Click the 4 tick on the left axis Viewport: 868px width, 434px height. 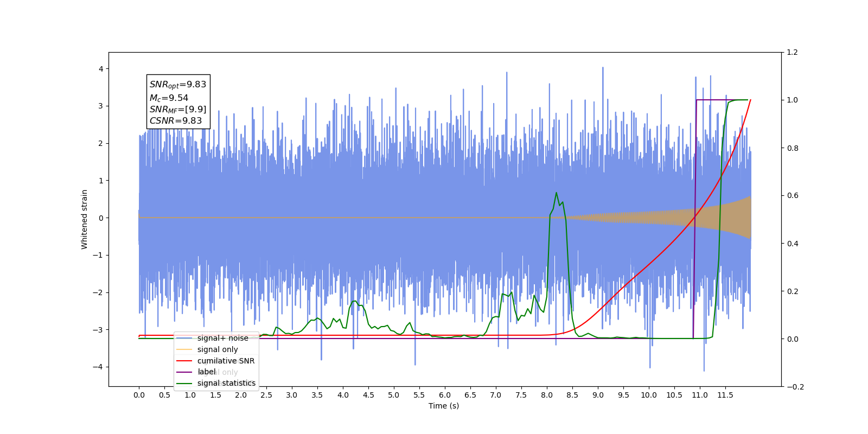click(101, 69)
